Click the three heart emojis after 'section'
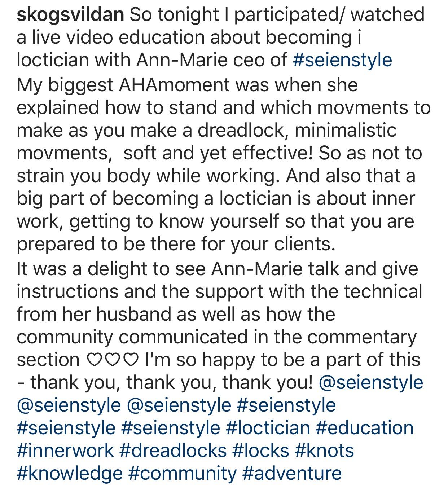Image resolution: width=448 pixels, height=492 pixels. [x=113, y=360]
